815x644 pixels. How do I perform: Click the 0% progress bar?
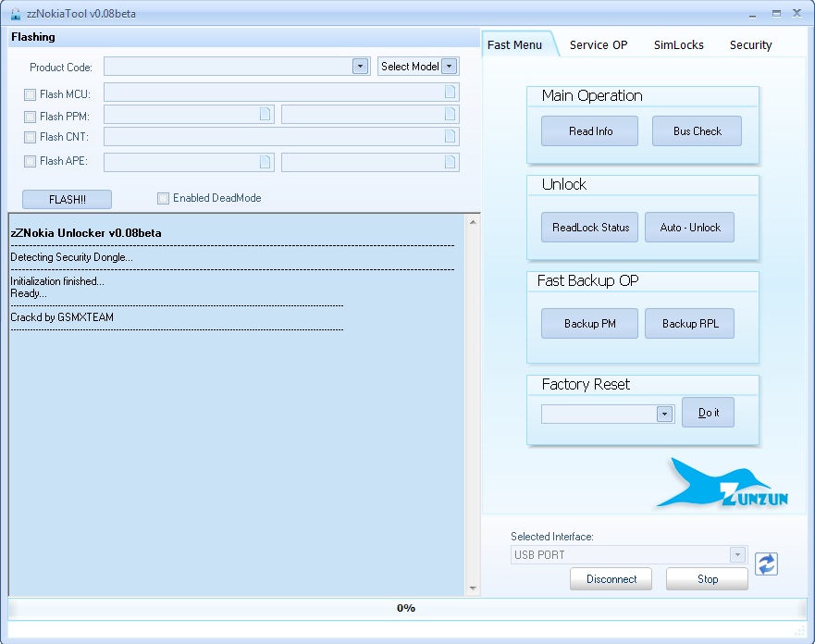[407, 608]
